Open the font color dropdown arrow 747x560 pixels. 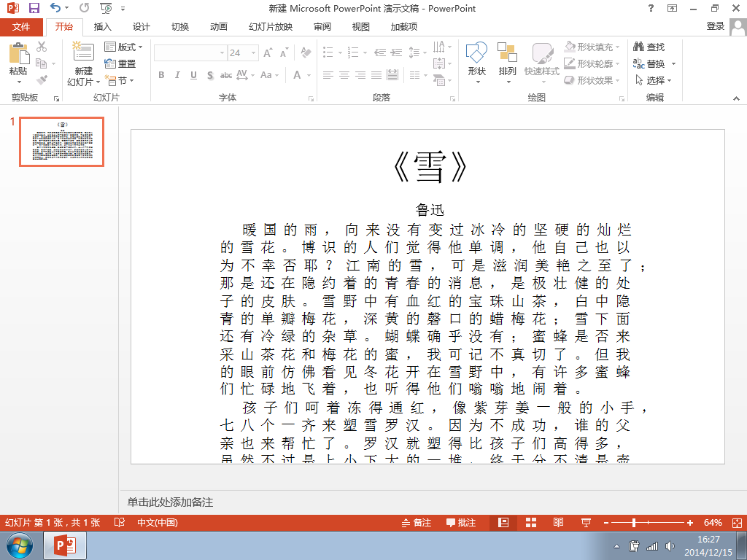pos(309,75)
